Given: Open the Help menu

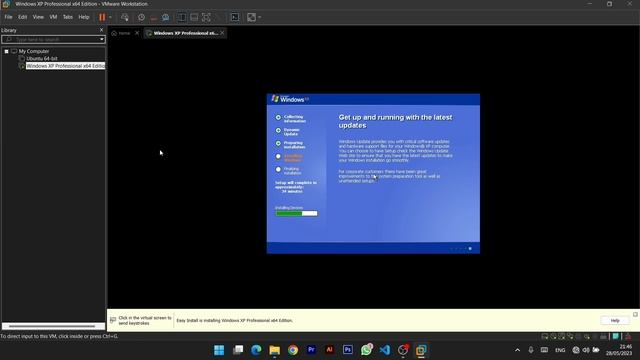Looking at the screenshot, I should click(84, 17).
